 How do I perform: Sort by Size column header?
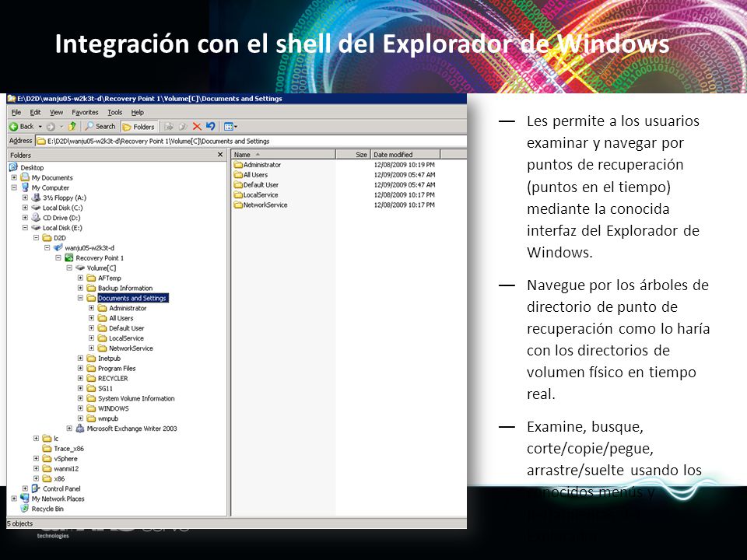[x=353, y=154]
